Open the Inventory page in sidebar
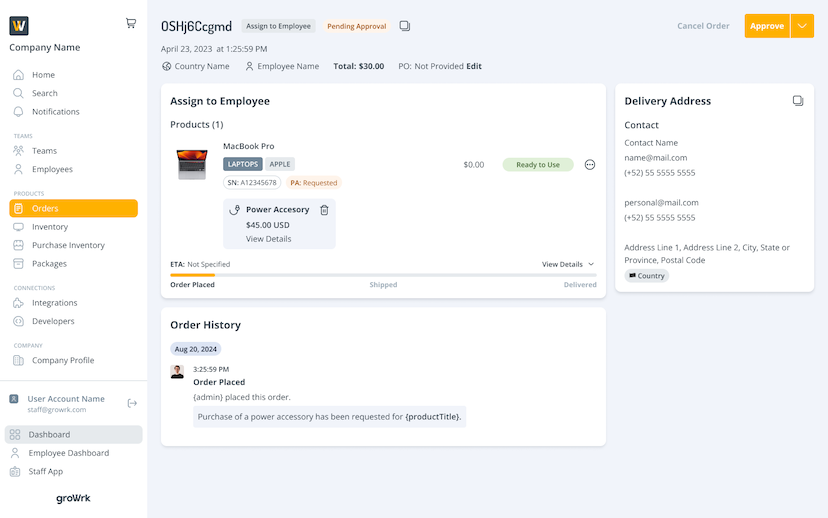This screenshot has width=828, height=518. (50, 227)
